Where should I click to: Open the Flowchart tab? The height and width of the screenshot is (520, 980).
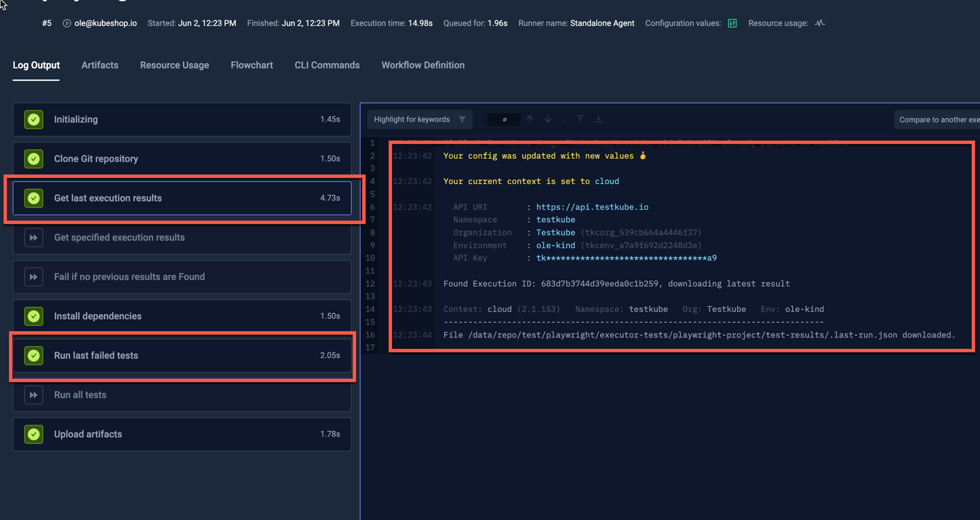(252, 65)
